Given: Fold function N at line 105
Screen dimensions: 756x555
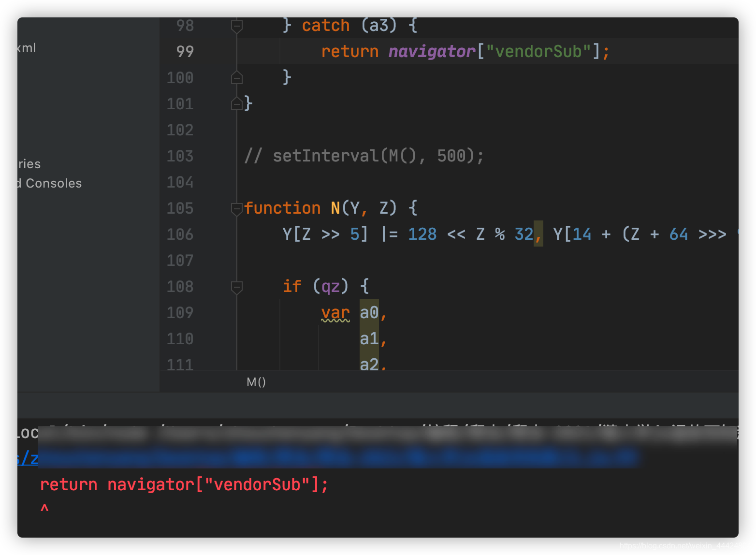Looking at the screenshot, I should pos(237,209).
